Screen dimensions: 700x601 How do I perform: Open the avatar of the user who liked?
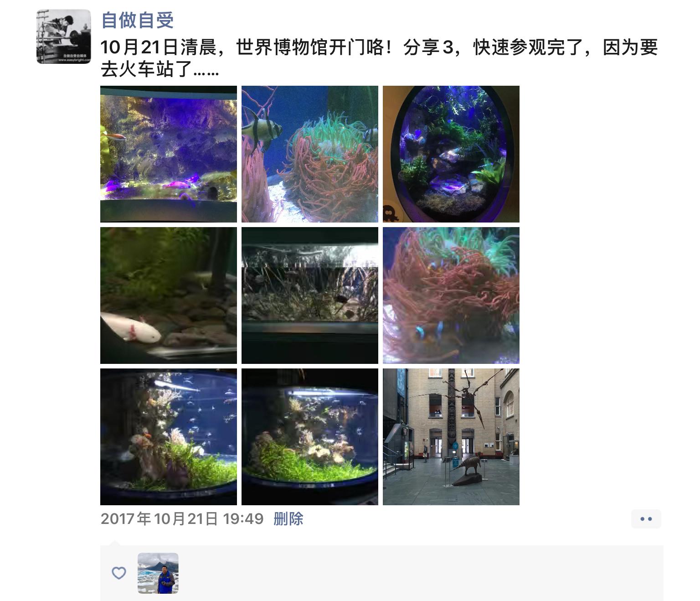(158, 573)
